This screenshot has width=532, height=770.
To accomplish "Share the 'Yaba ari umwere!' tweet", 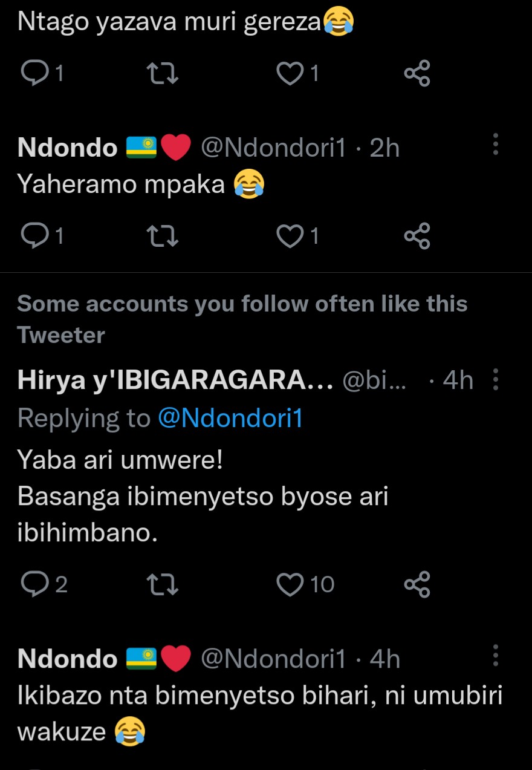I will coord(417,584).
